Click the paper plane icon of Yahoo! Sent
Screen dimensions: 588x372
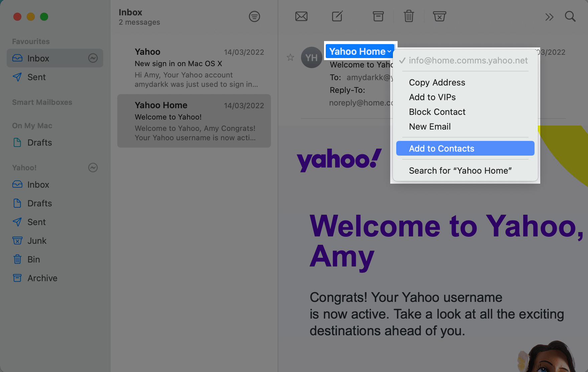pos(17,222)
